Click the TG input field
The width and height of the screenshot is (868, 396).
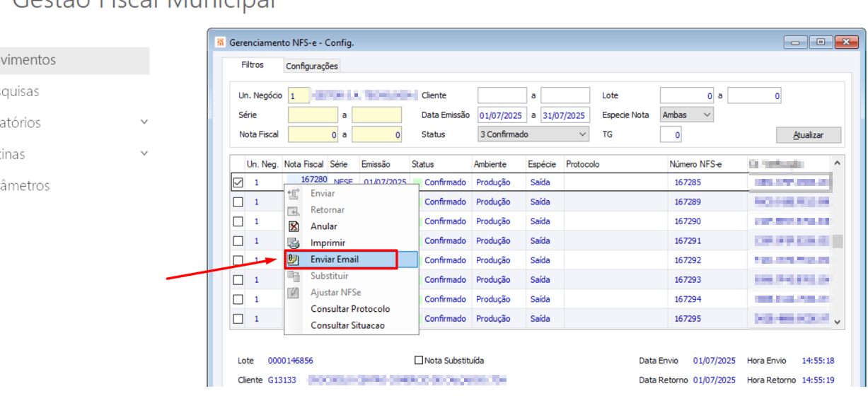click(x=671, y=134)
